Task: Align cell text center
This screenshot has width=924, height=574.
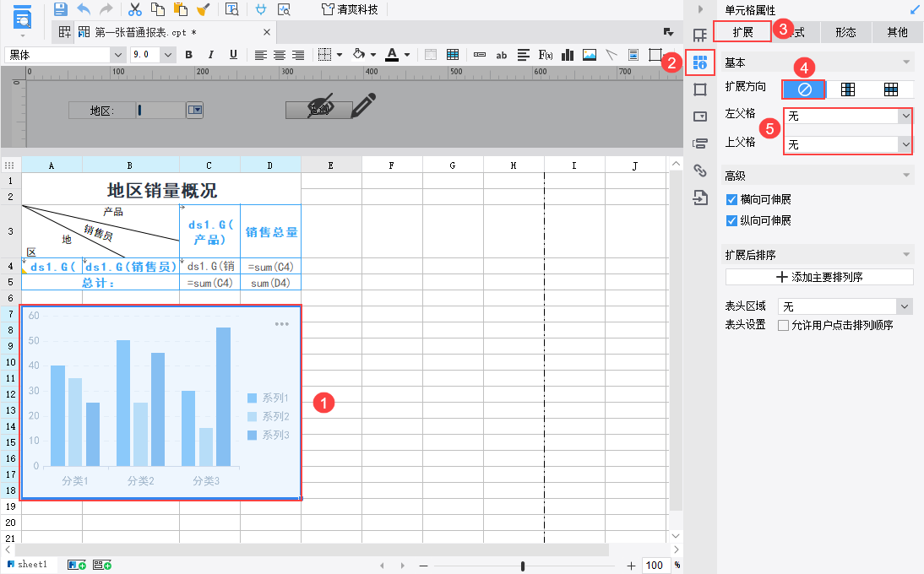Action: (x=280, y=55)
